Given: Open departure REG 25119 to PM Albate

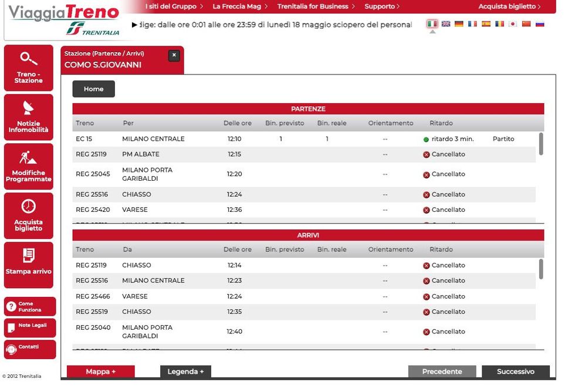Looking at the screenshot, I should tap(304, 154).
